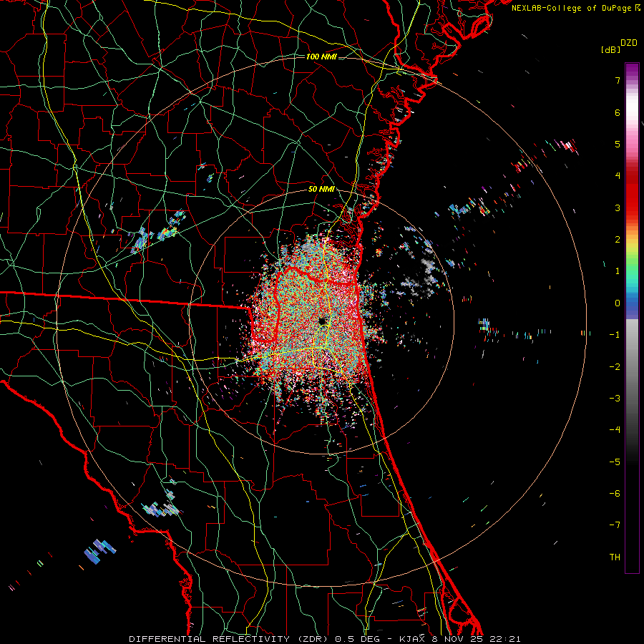The width and height of the screenshot is (644, 644).
Task: Click the DZD legend title
Action: (x=629, y=43)
